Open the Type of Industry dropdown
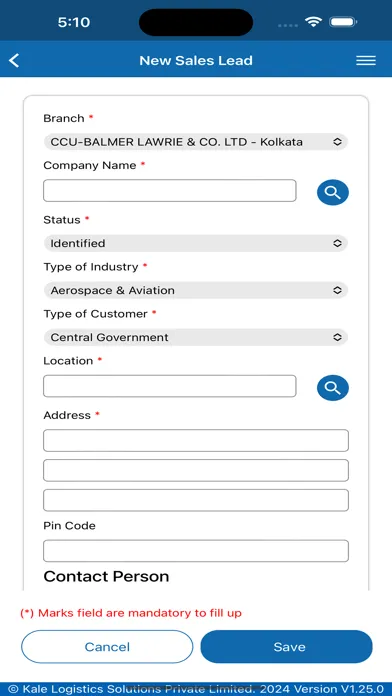The width and height of the screenshot is (392, 696). (x=196, y=290)
